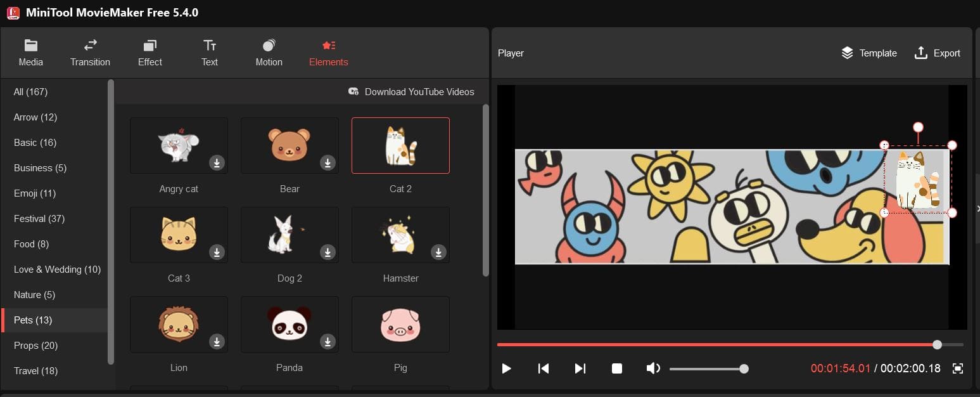Mute the player volume speaker icon

[653, 368]
